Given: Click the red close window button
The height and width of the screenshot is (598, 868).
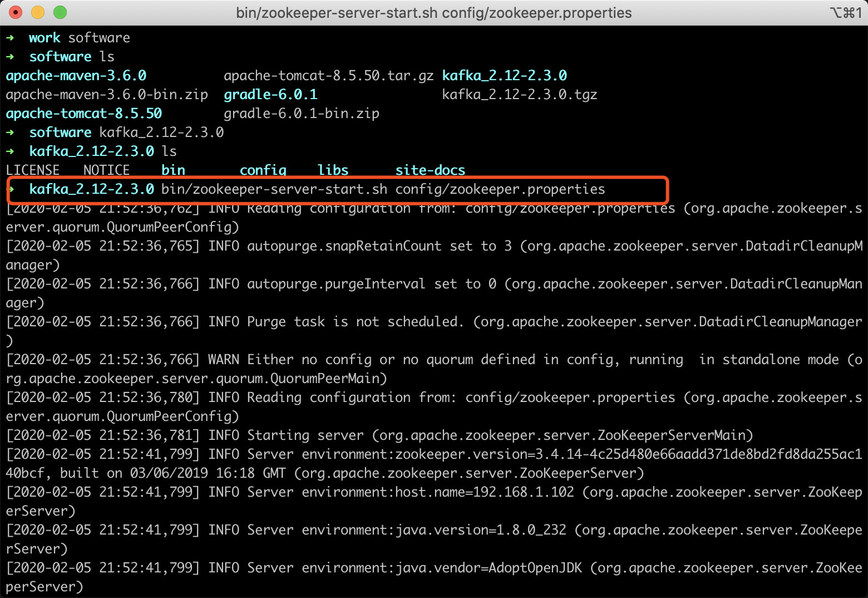Looking at the screenshot, I should (x=16, y=12).
